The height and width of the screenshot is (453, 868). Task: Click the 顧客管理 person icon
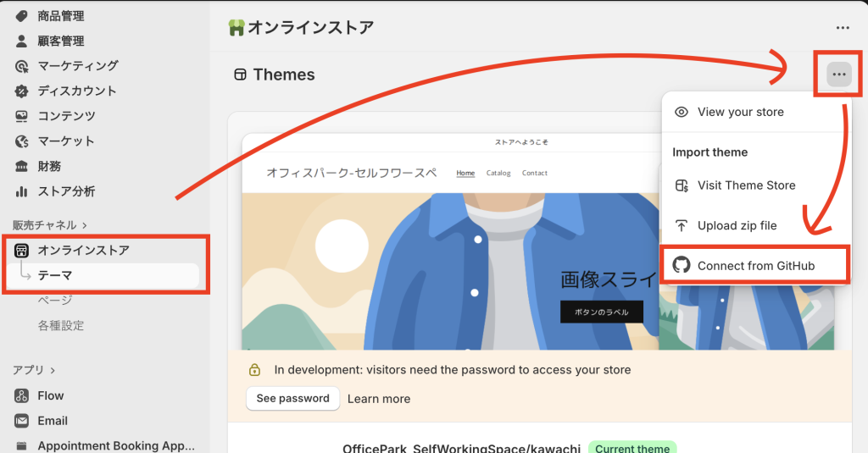point(22,41)
